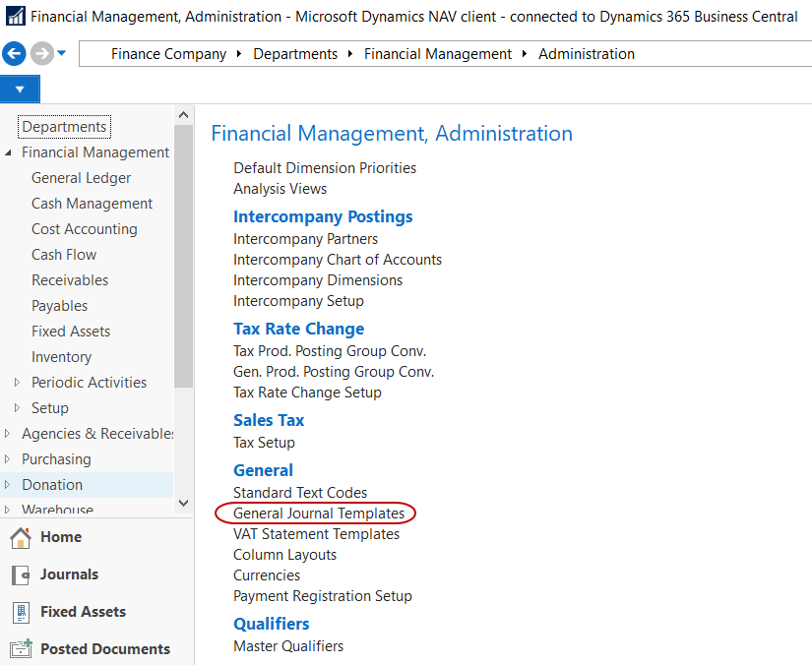Open the blue application menu dropdown
Screen dimensions: 812x665
20,90
